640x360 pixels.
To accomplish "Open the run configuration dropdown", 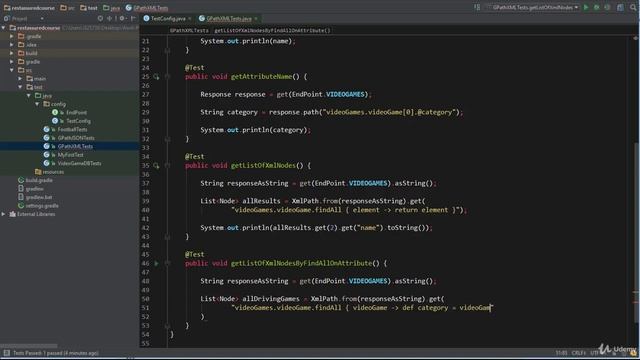I will pos(533,7).
